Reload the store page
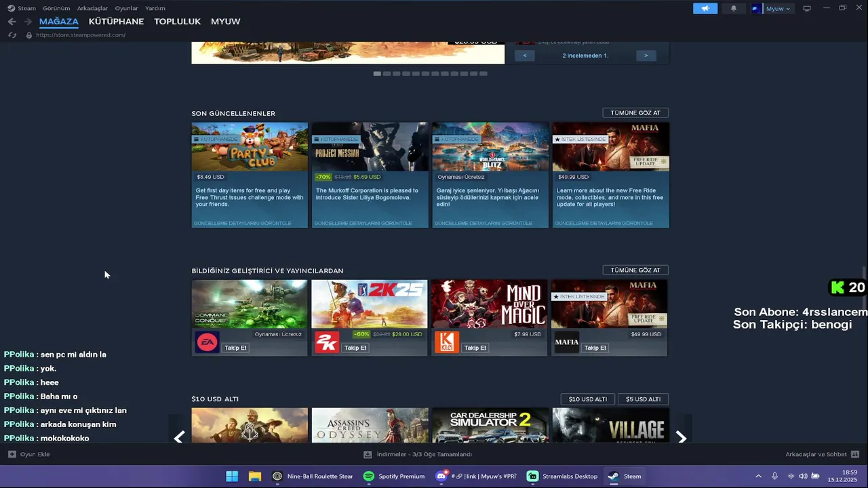The height and width of the screenshot is (488, 868). click(12, 35)
